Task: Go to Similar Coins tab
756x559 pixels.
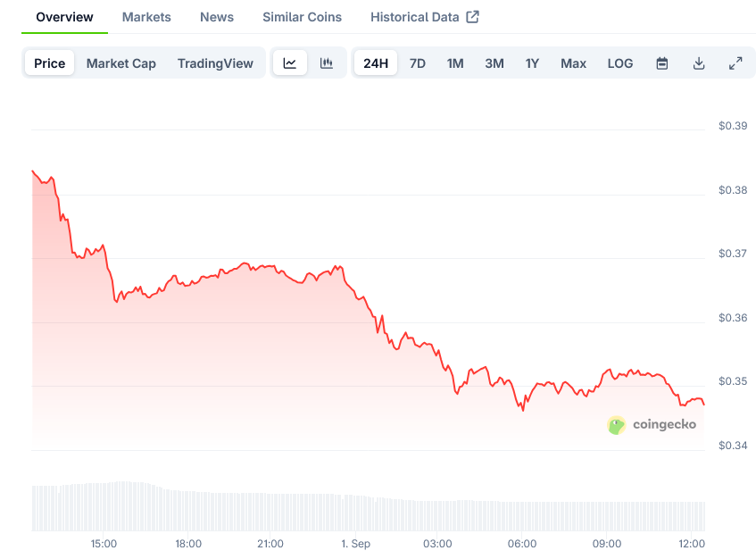Action: (x=302, y=17)
